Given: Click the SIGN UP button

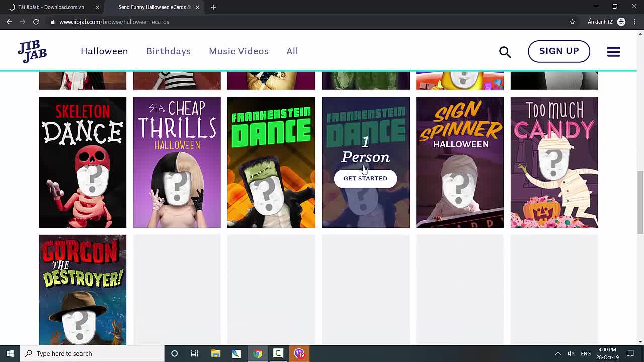Looking at the screenshot, I should pyautogui.click(x=559, y=51).
